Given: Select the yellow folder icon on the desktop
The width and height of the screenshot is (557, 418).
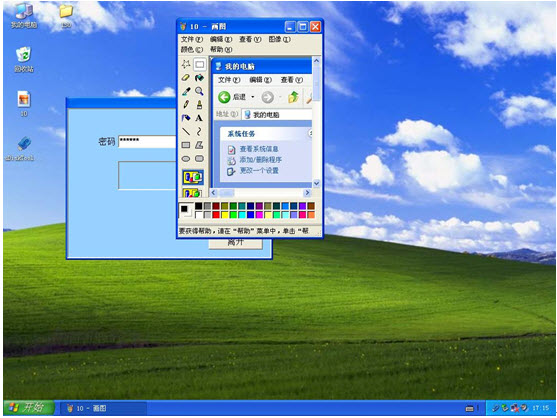Looking at the screenshot, I should tap(66, 16).
